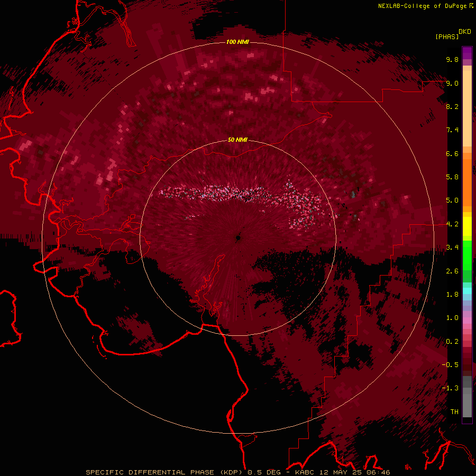Screen dimensions: 476x476
Task: Select the -0.5 legend scale value
Action: pyautogui.click(x=451, y=365)
